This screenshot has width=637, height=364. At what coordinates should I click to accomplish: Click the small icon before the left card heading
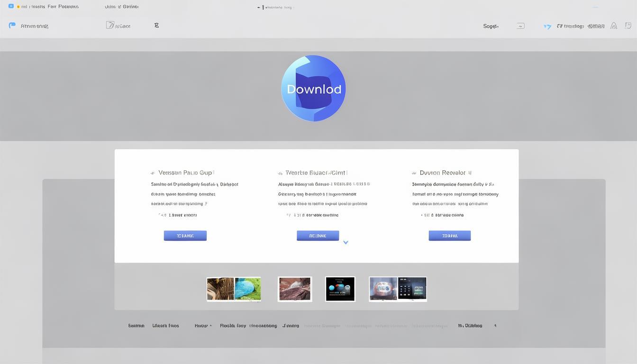(x=153, y=173)
